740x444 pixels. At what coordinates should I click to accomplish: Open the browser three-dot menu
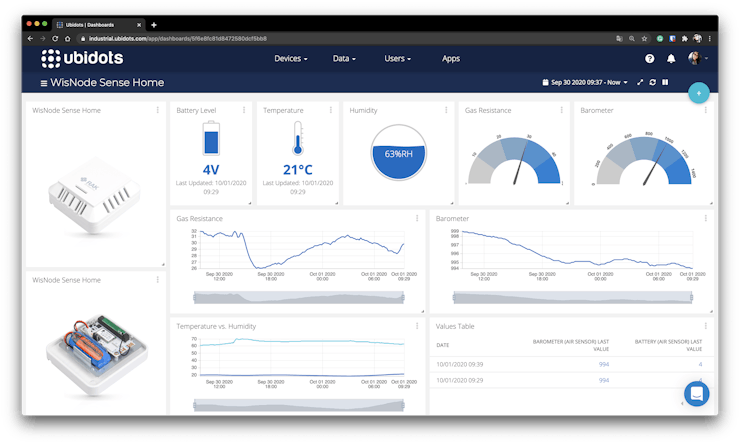710,39
